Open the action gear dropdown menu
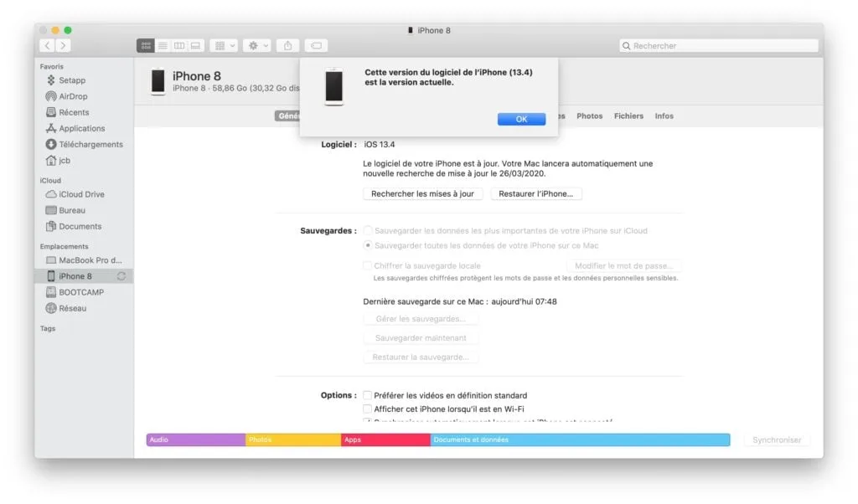This screenshot has width=858, height=504. pos(256,45)
